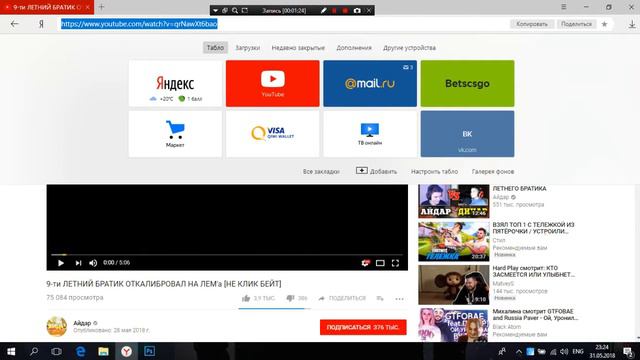Stop the screen recording with red circle
The image size is (640, 360).
345,10
